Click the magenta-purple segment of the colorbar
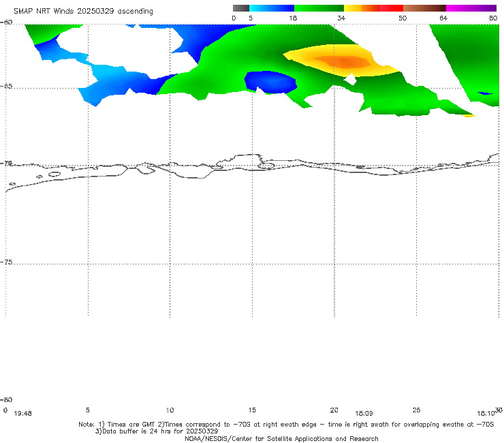 [x=471, y=8]
